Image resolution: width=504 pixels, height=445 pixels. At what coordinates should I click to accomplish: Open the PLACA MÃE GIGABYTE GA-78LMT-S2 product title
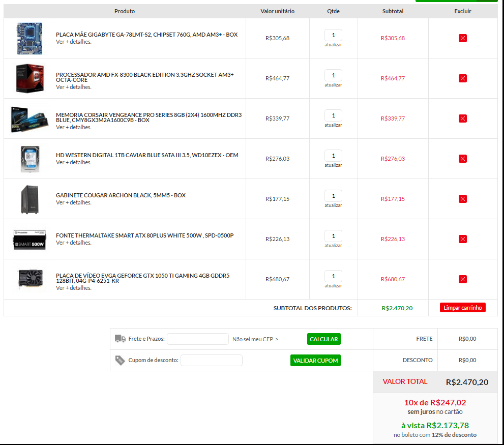(147, 35)
